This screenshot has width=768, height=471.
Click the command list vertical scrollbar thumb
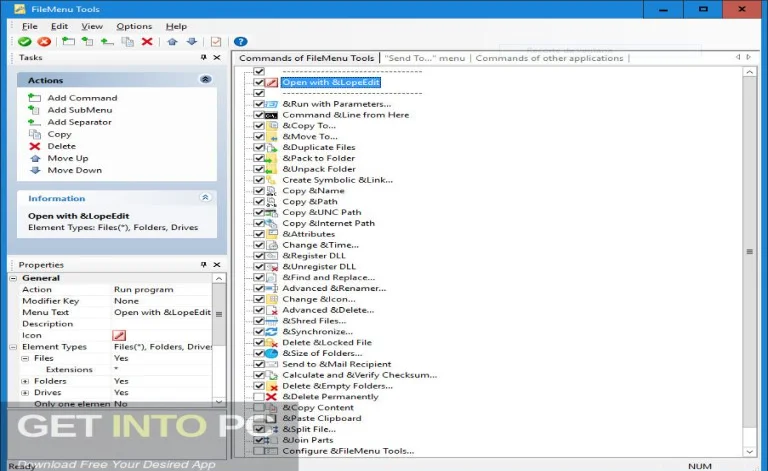click(749, 252)
